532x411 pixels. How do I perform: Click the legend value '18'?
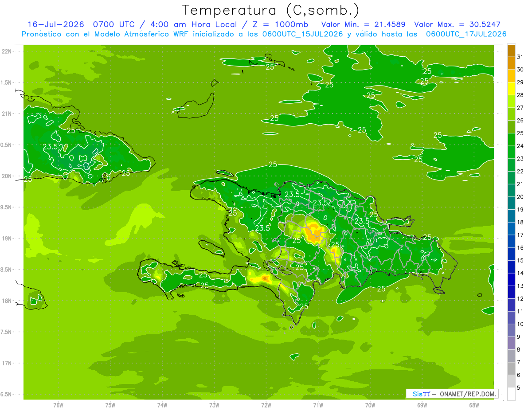coord(520,222)
